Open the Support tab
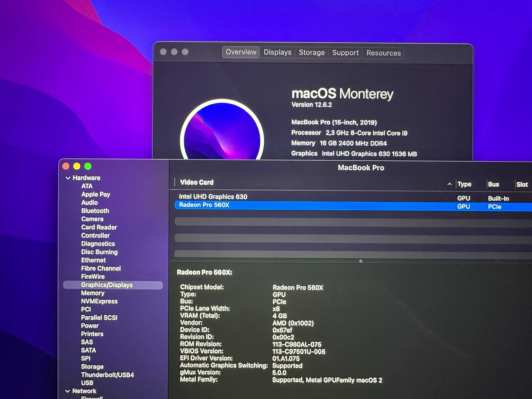Screen dimensions: 532x399 (x=345, y=53)
